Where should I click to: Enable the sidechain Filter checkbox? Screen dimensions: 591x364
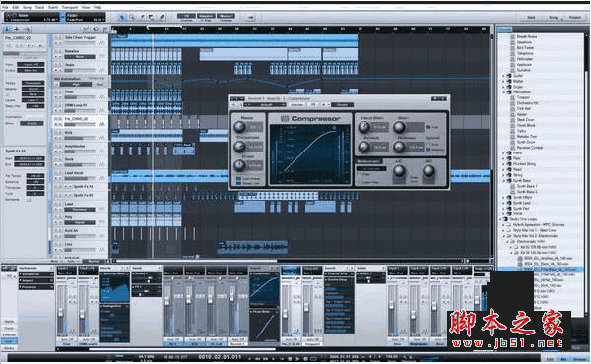(360, 174)
